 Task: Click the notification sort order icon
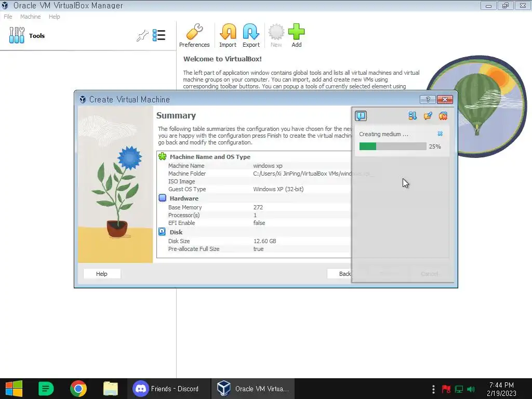pyautogui.click(x=413, y=116)
